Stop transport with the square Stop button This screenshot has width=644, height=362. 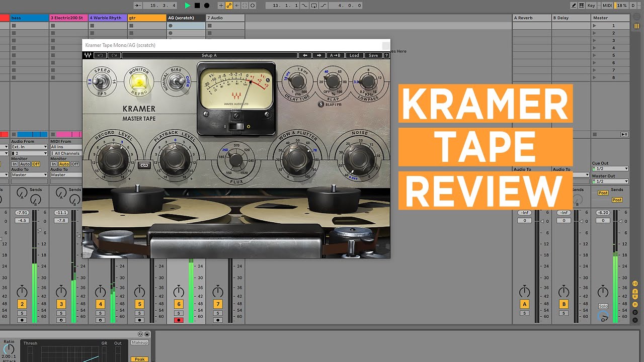197,6
